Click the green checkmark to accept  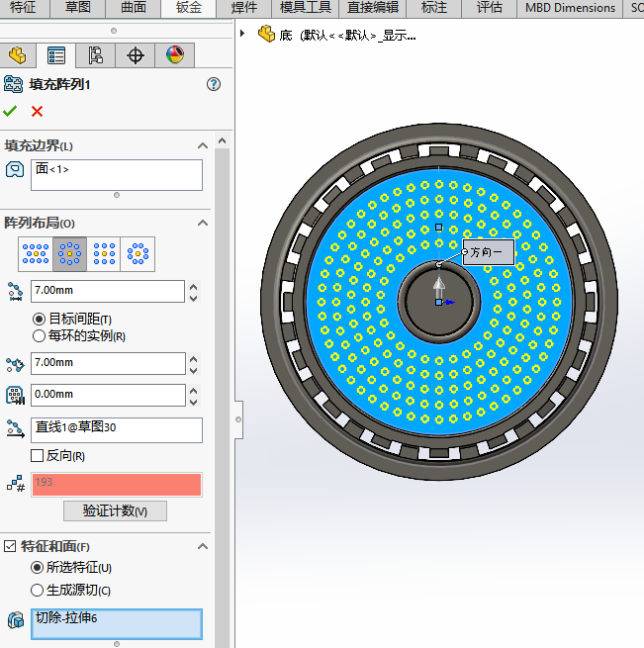pyautogui.click(x=10, y=111)
